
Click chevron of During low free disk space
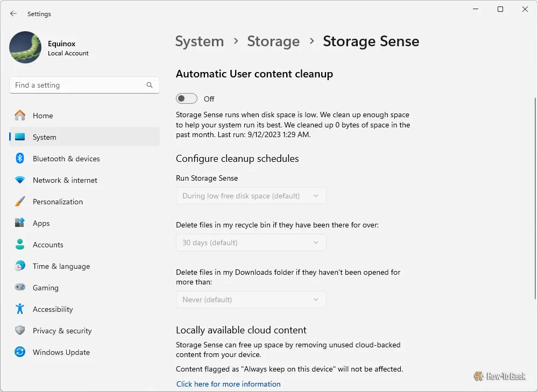316,196
